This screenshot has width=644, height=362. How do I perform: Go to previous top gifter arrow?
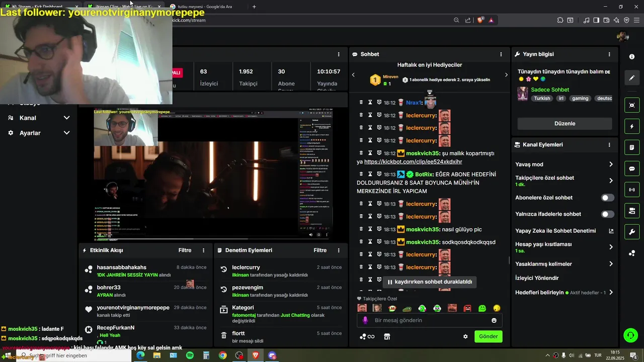coord(353,75)
